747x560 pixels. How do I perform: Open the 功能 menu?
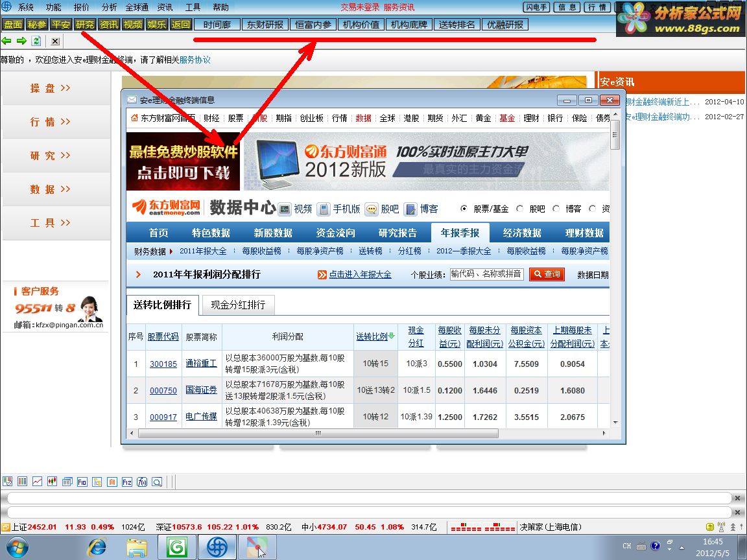[x=53, y=7]
